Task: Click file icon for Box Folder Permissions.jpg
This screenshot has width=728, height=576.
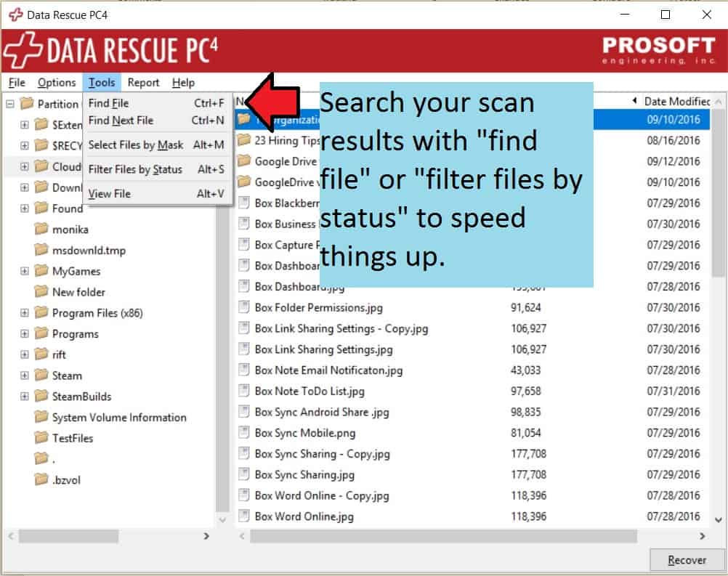Action: (243, 307)
